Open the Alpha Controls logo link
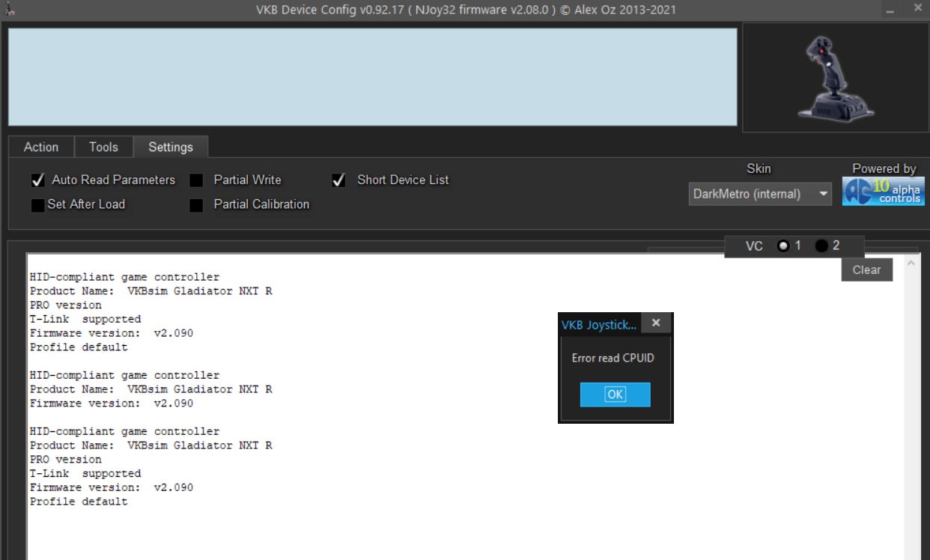Image resolution: width=930 pixels, height=560 pixels. coord(884,191)
